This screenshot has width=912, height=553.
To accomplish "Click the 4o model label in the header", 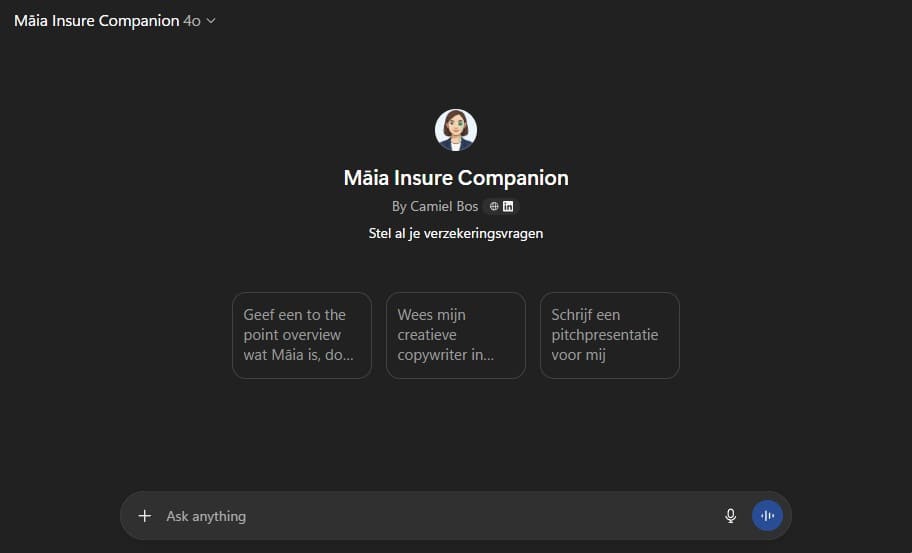I will (192, 21).
